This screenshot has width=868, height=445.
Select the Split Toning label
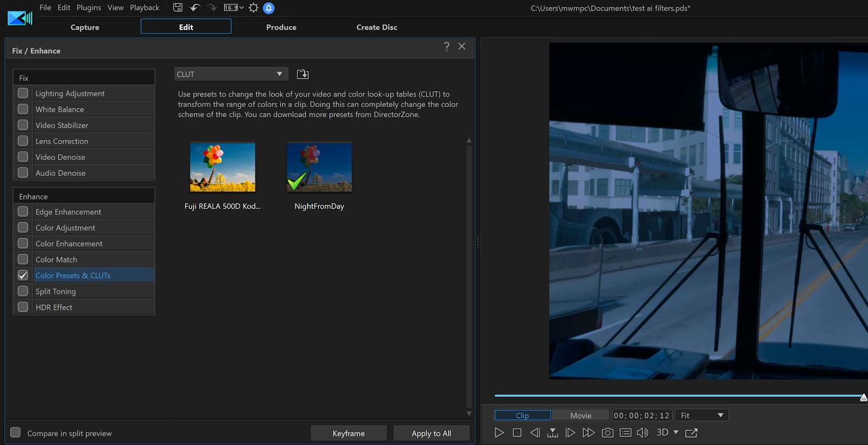tap(56, 291)
